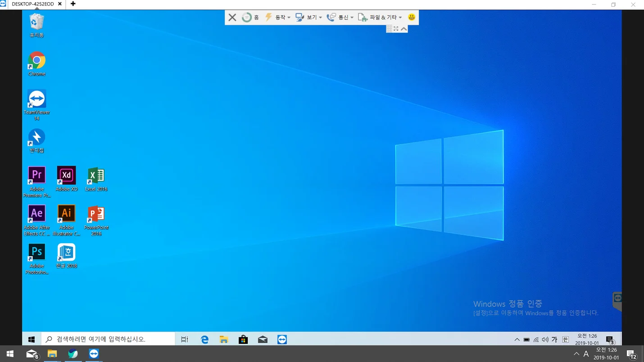The height and width of the screenshot is (362, 644).
Task: Open the remote volume speaker icon
Action: [545, 339]
